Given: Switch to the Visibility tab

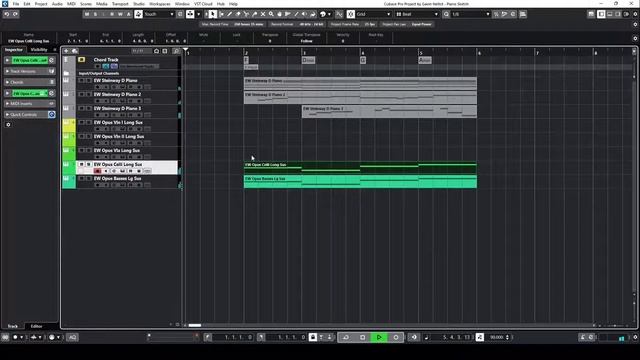Looking at the screenshot, I should coord(39,50).
